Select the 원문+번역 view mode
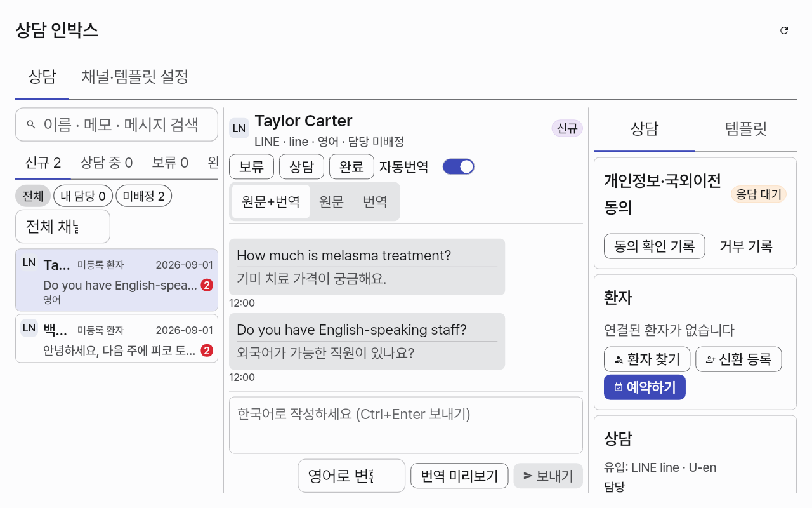Viewport: 812px width, 508px height. 271,202
